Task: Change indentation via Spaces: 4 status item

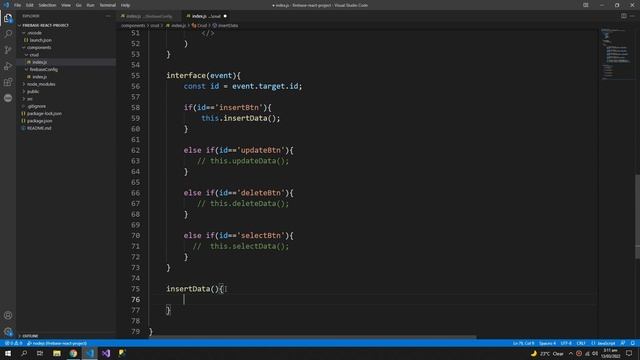Action: (x=547, y=343)
